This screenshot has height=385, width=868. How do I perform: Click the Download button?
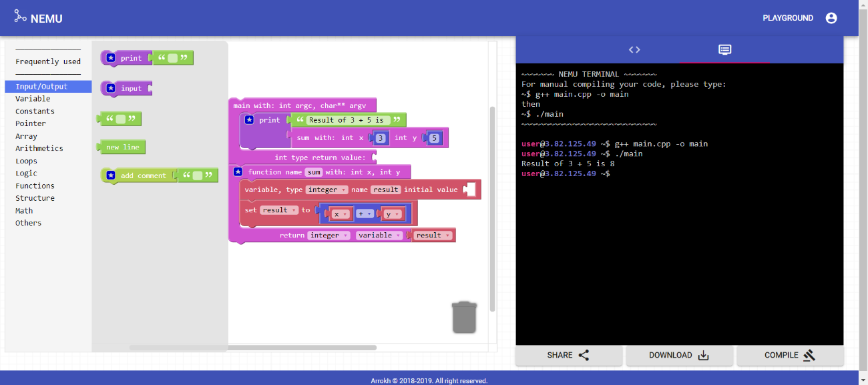pyautogui.click(x=679, y=355)
